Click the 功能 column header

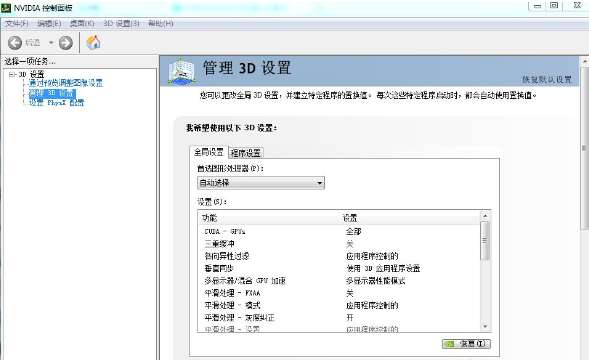(210, 218)
